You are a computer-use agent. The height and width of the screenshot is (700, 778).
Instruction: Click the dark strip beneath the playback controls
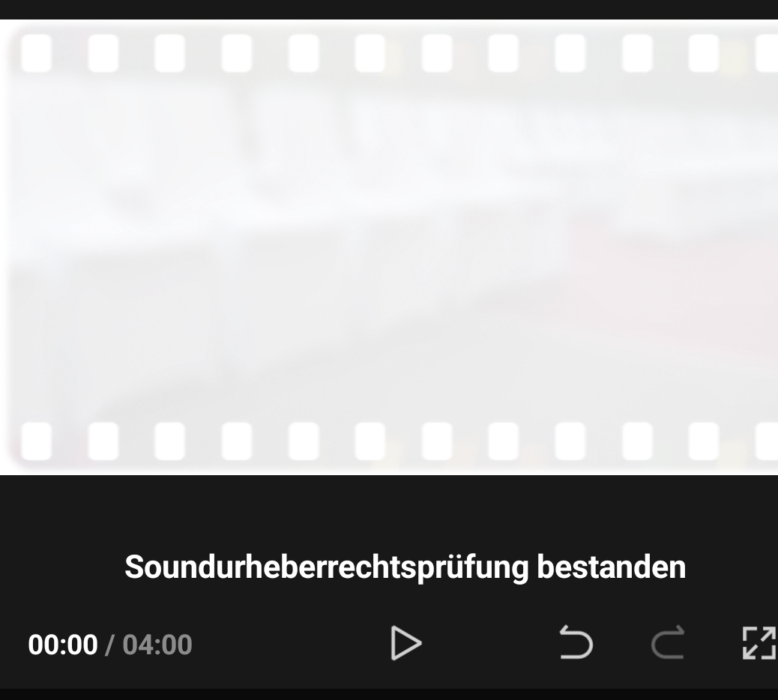pos(389,694)
